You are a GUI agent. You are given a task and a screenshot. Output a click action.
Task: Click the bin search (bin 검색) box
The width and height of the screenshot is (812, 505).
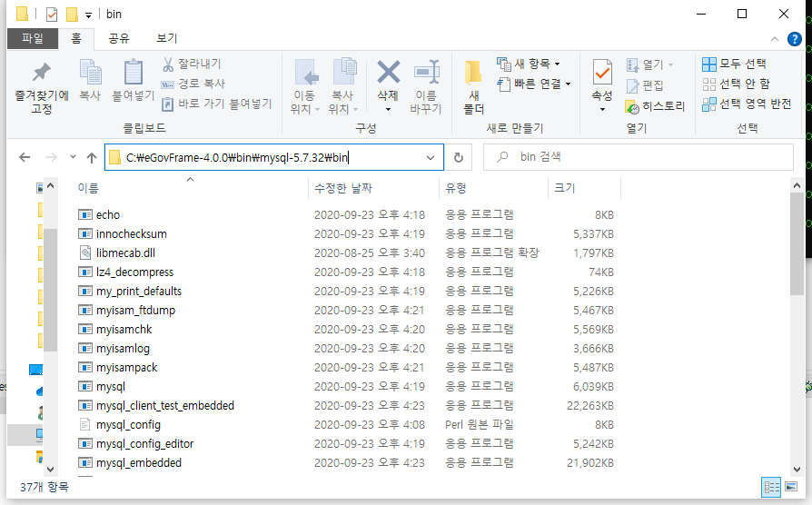(x=639, y=157)
